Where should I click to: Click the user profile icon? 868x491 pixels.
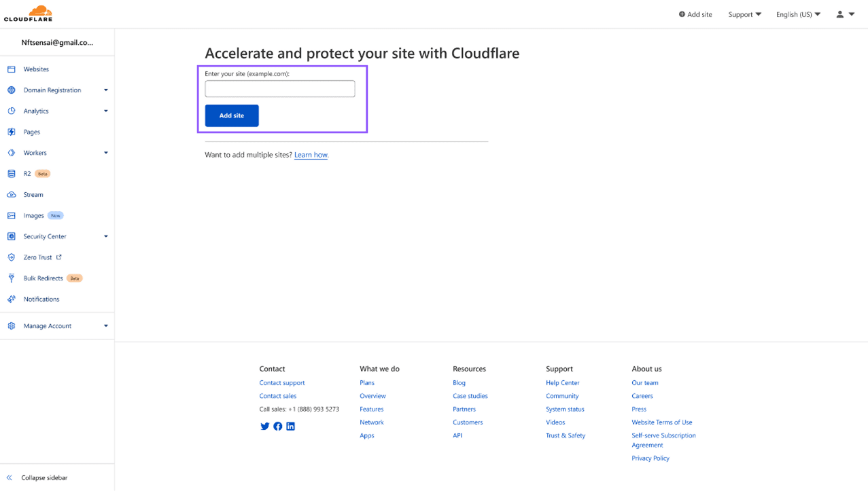(840, 14)
